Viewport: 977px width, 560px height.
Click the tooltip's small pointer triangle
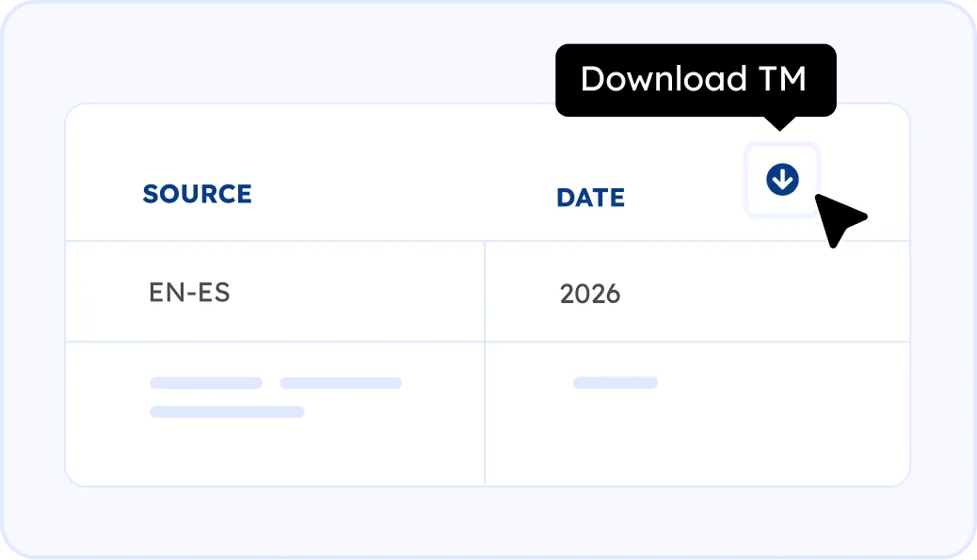(779, 123)
